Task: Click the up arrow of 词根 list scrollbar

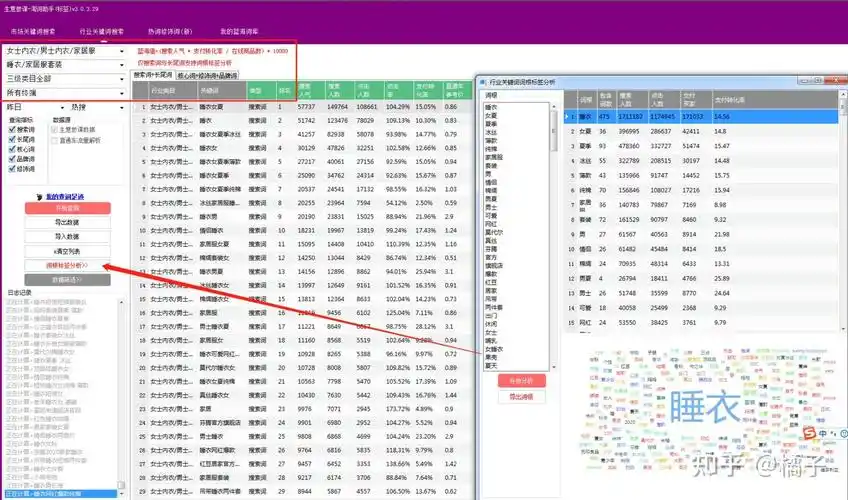Action: pyautogui.click(x=553, y=107)
